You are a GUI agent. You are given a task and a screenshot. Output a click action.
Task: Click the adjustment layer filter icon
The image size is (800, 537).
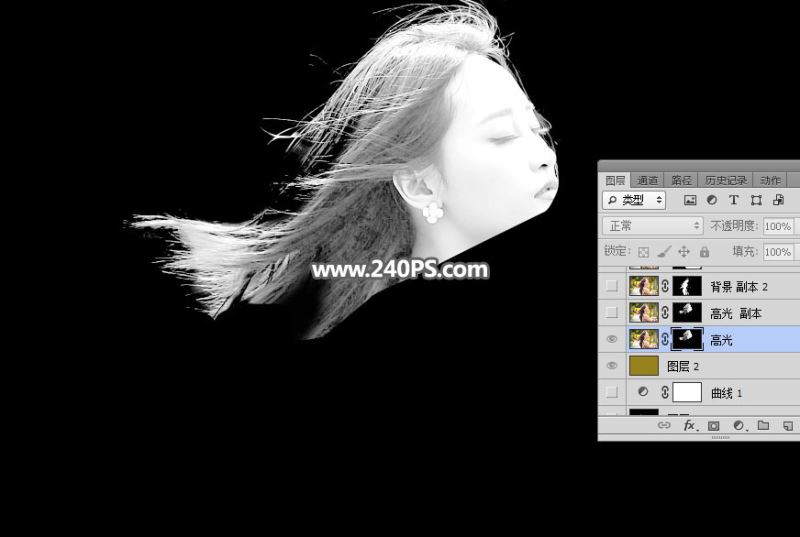point(713,200)
